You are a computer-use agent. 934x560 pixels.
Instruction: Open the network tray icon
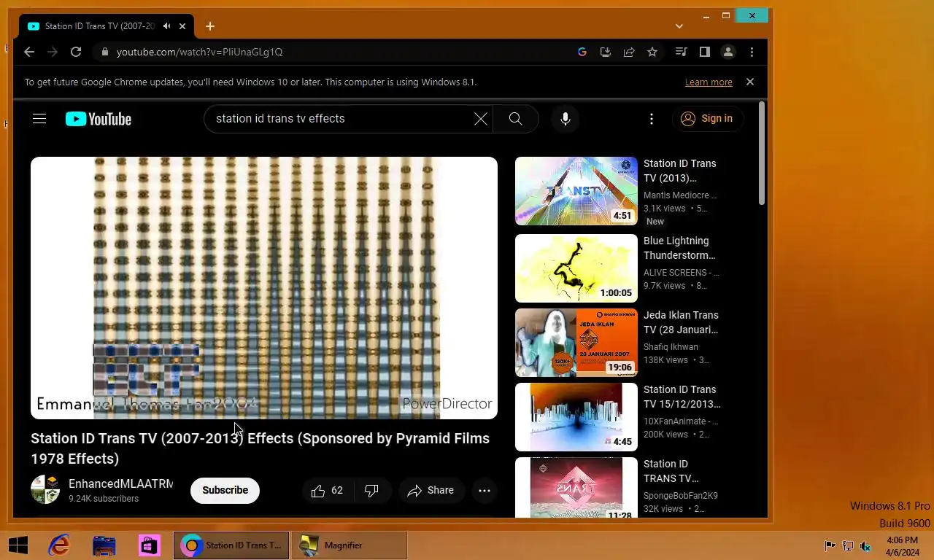[x=848, y=545]
